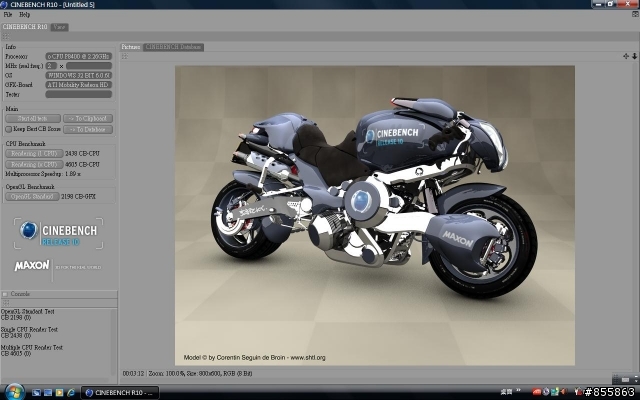Click the red system tray icon
The image size is (640, 400).
coord(536,392)
